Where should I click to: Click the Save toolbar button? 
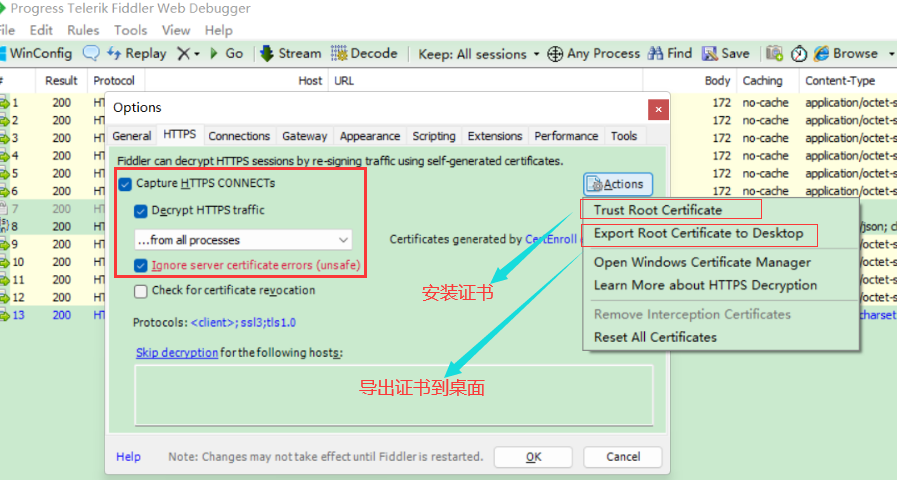tap(726, 53)
